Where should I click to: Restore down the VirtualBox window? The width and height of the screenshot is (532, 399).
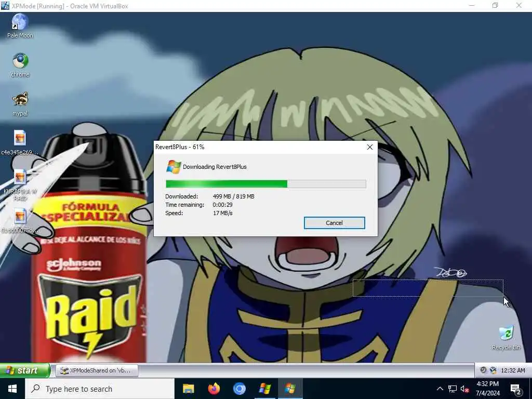click(495, 5)
